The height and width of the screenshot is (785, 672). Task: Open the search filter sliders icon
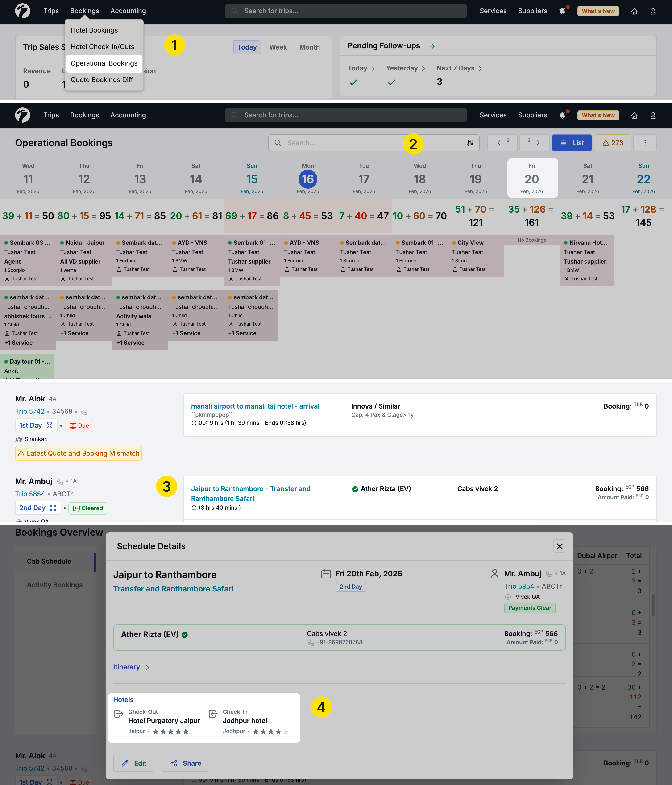(470, 143)
